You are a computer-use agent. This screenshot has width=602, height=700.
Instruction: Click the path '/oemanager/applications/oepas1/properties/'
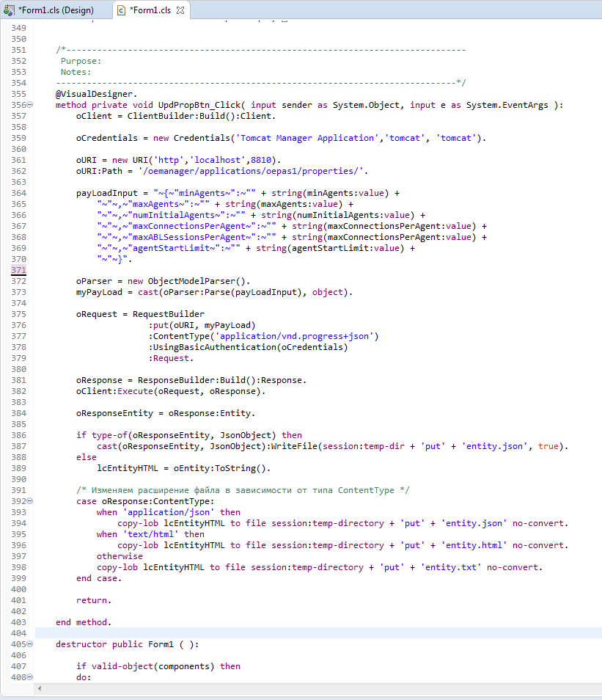(x=251, y=172)
